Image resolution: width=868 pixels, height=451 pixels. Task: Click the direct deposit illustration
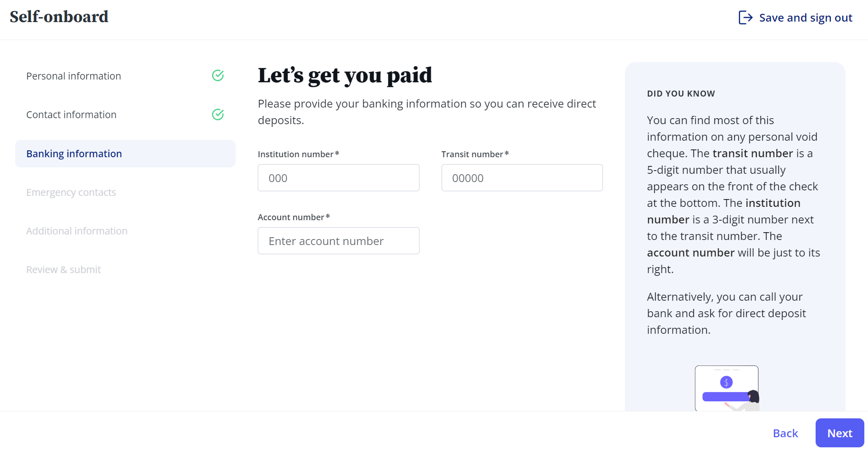(727, 388)
